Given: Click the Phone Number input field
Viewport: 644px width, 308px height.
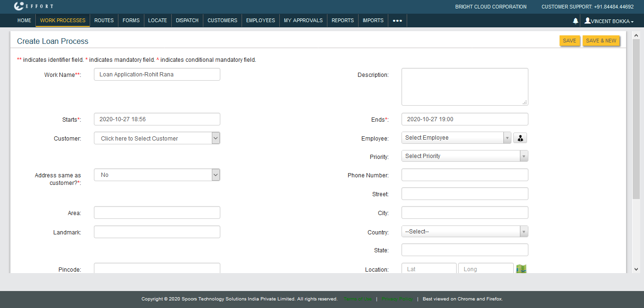Looking at the screenshot, I should [464, 175].
